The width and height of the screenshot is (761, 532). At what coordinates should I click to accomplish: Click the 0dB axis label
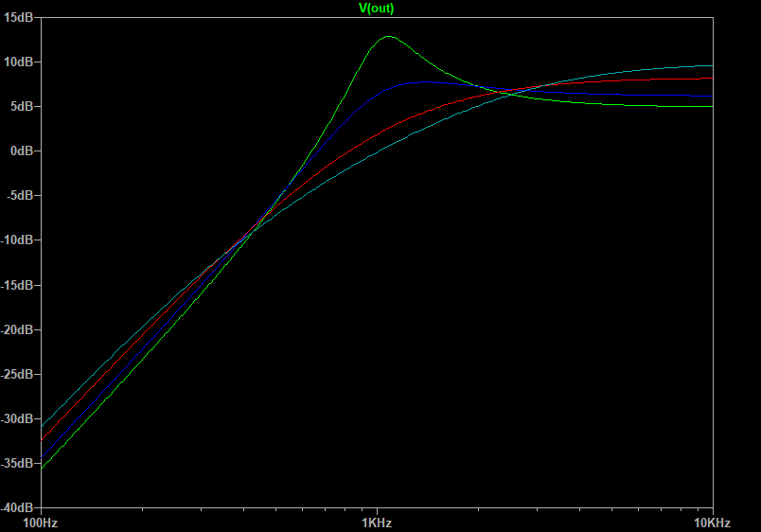22,151
